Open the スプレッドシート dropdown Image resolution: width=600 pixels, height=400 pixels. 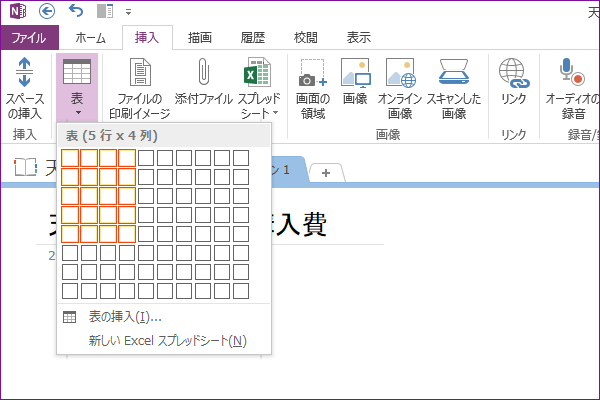click(259, 88)
